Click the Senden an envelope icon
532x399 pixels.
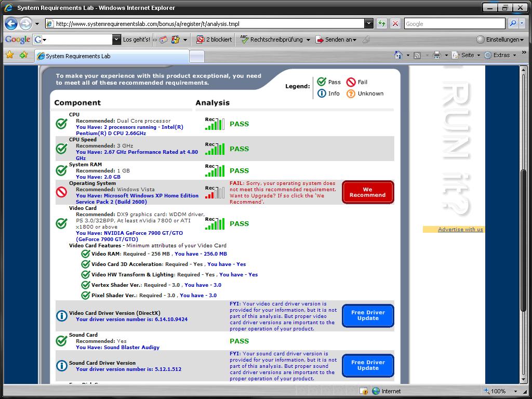(320, 39)
